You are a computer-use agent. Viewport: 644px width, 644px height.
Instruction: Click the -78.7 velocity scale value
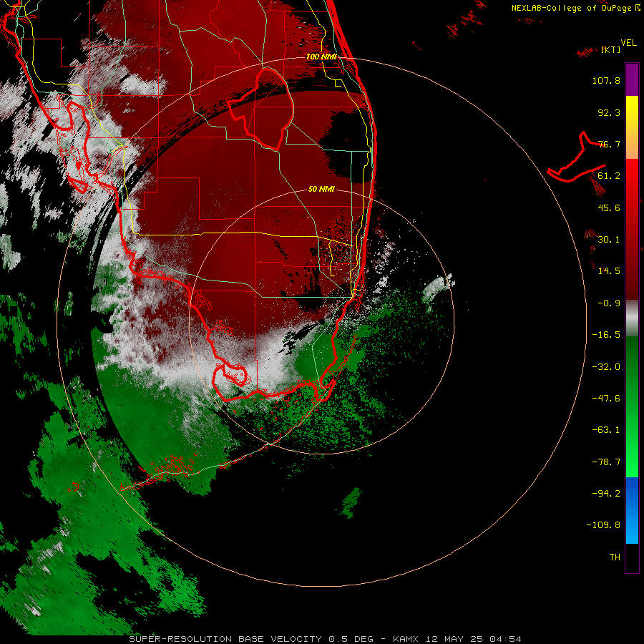tap(606, 462)
